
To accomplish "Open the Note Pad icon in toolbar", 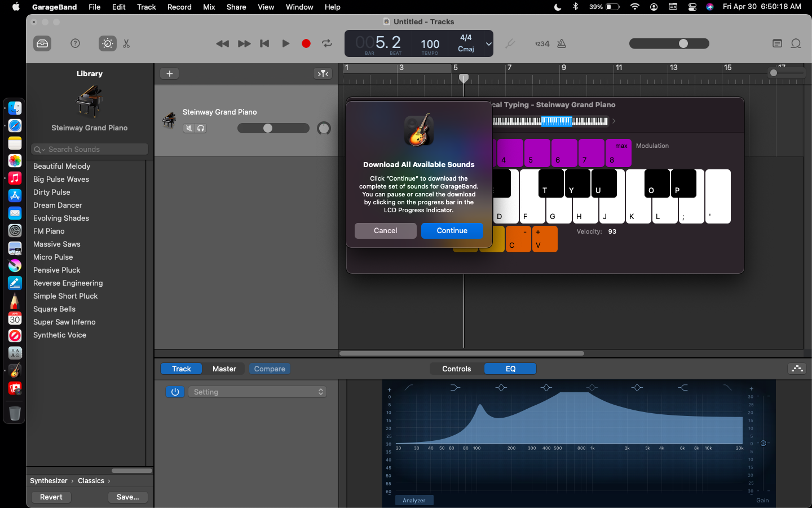I will [777, 43].
